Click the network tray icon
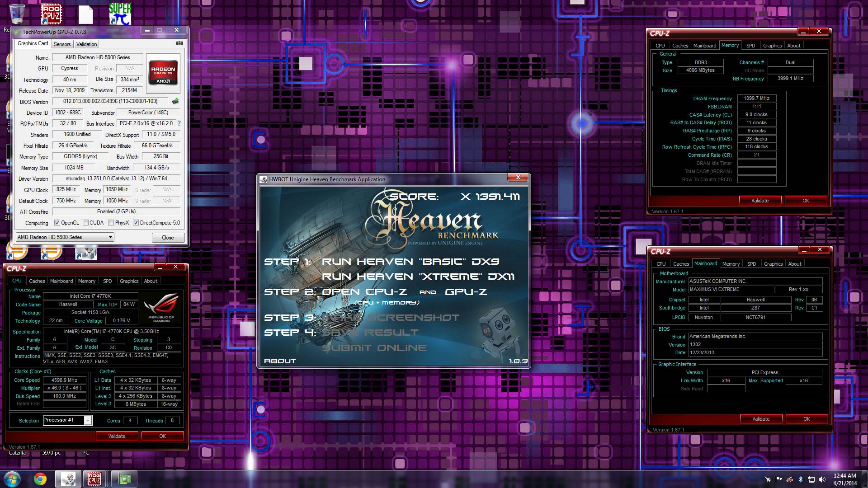The image size is (868, 488). click(811, 479)
